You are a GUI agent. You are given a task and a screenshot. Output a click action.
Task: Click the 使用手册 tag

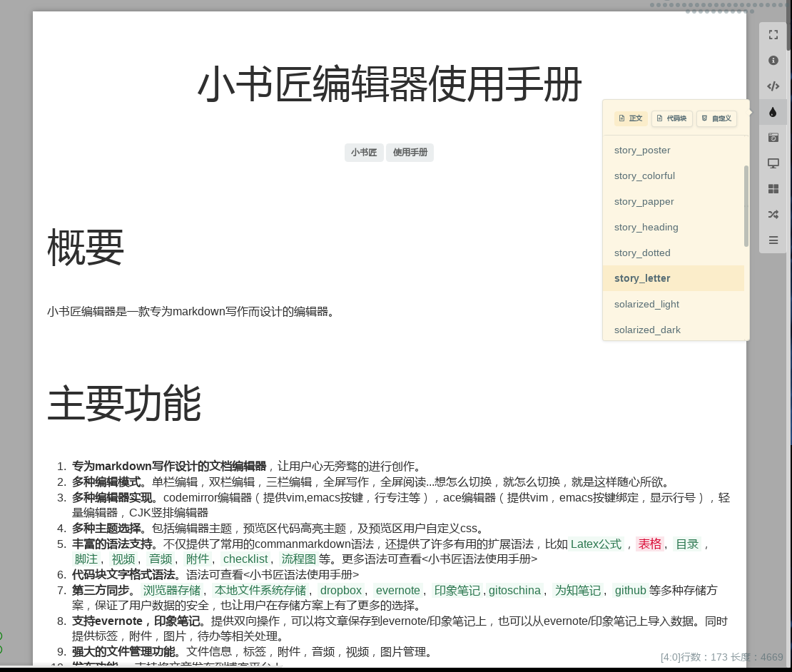410,153
